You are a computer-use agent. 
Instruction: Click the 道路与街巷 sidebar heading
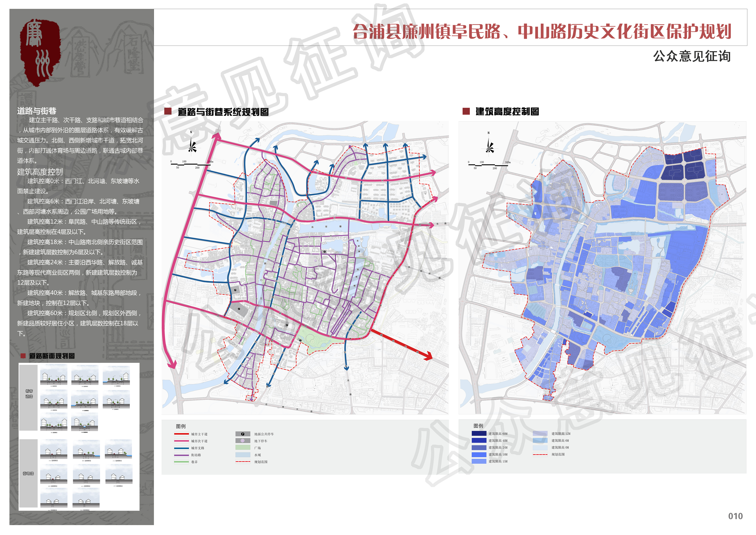37,111
